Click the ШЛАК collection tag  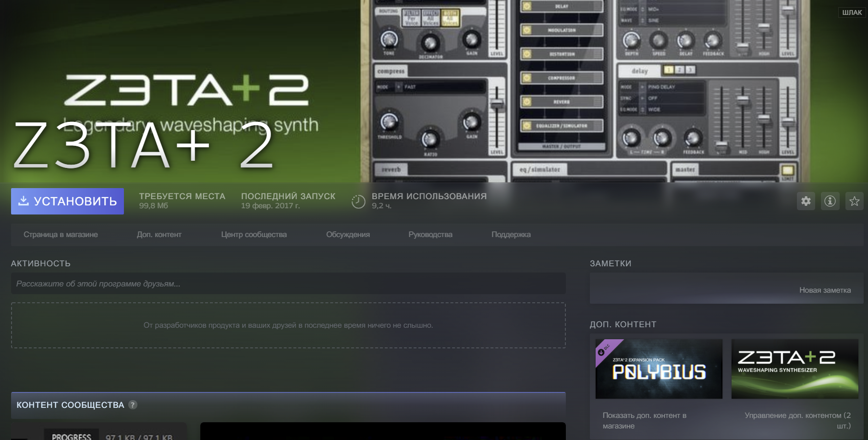click(852, 12)
